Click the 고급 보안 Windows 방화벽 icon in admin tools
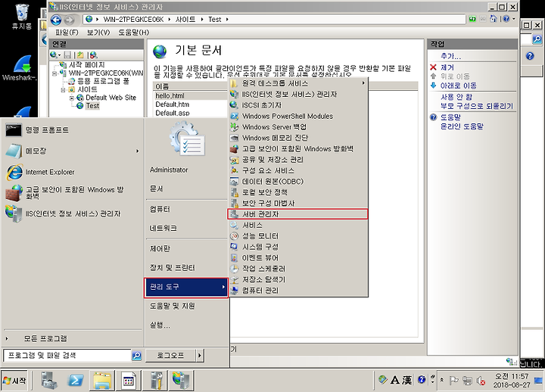545x392 pixels. pos(234,149)
